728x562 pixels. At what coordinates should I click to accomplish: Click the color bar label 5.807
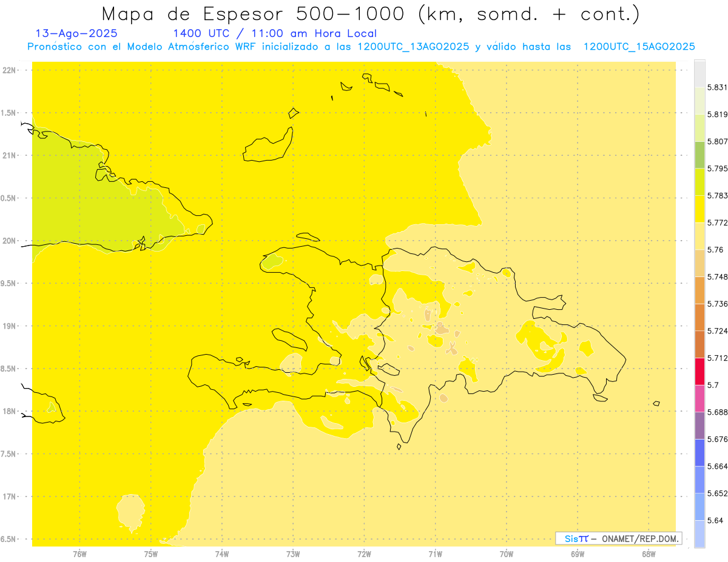717,141
